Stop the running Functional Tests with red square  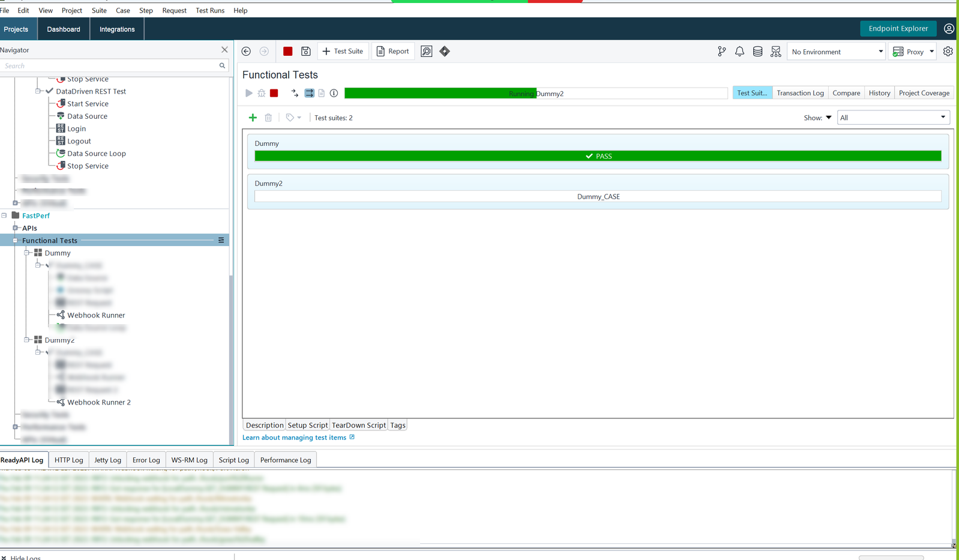(274, 93)
